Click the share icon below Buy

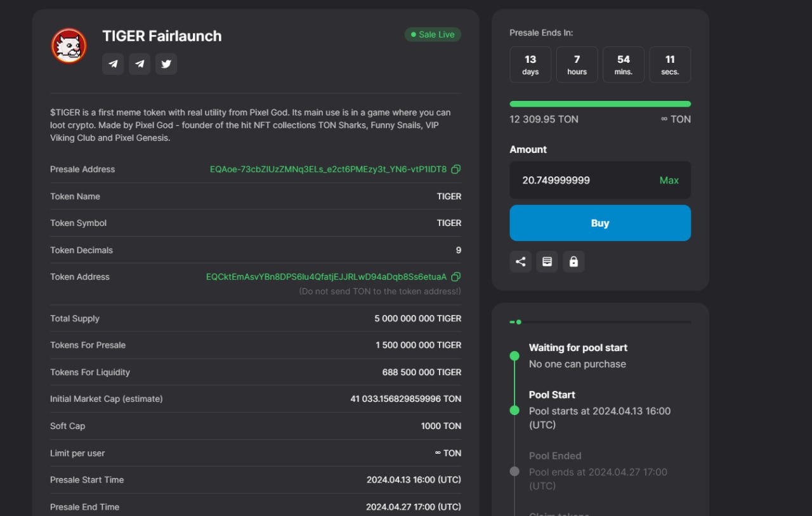(x=520, y=261)
